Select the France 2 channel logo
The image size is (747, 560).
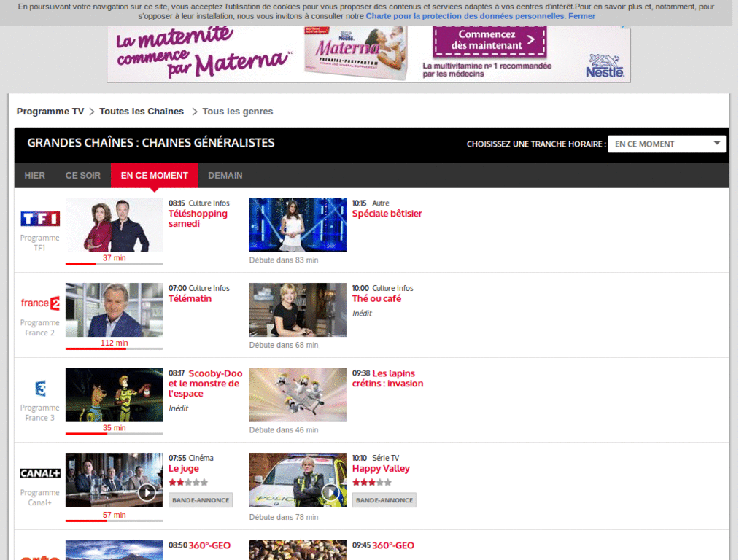pos(39,303)
